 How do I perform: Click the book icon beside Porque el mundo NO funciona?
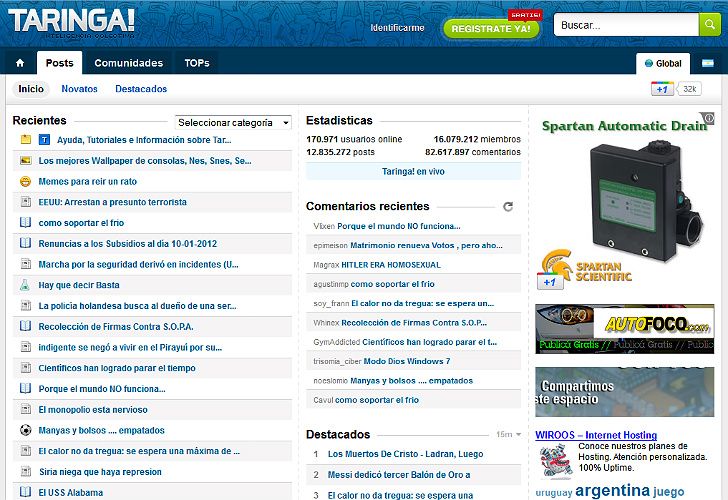click(x=26, y=388)
